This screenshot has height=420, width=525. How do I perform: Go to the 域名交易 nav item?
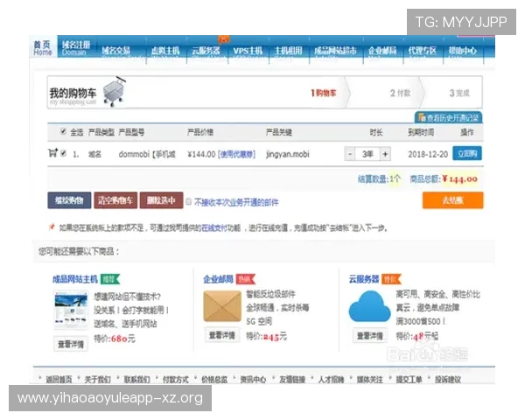point(115,51)
